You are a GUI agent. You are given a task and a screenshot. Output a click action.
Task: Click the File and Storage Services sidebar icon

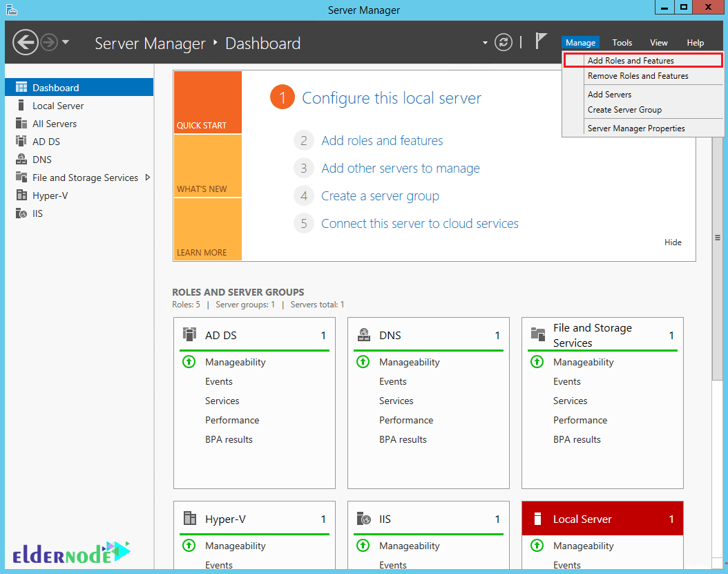pyautogui.click(x=21, y=177)
